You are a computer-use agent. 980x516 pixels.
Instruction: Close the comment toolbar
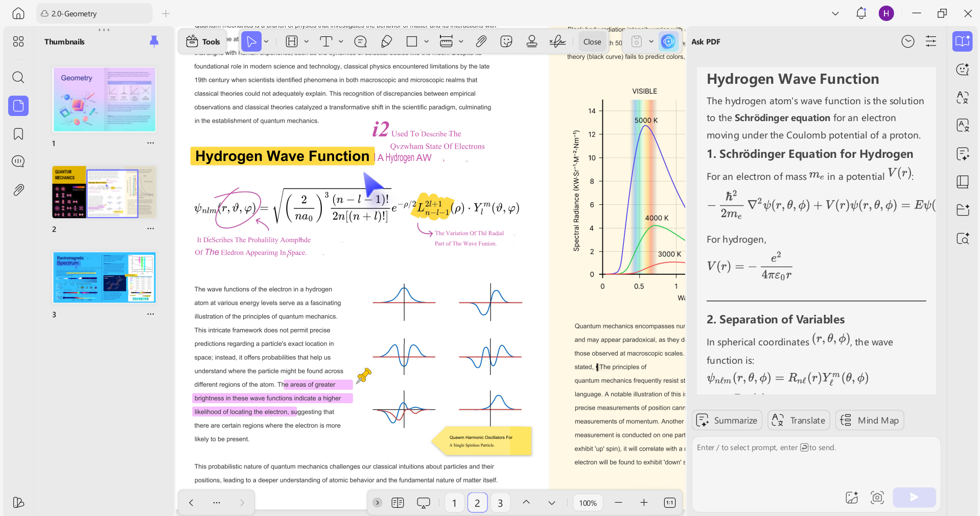[592, 42]
